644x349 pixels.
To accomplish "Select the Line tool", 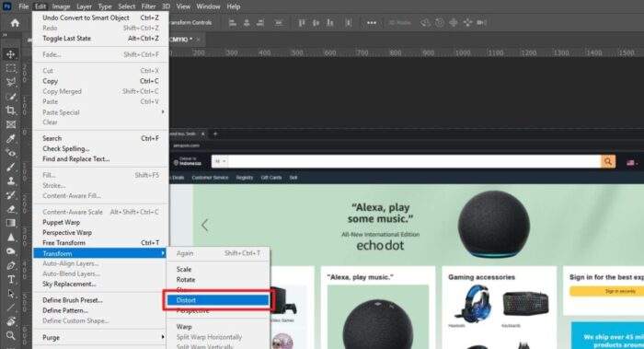I will tap(11, 308).
